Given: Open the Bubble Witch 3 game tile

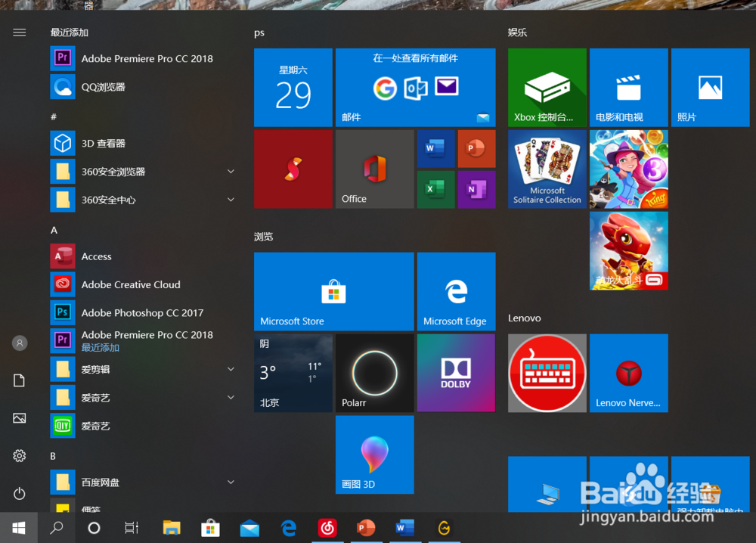Looking at the screenshot, I should tap(629, 169).
